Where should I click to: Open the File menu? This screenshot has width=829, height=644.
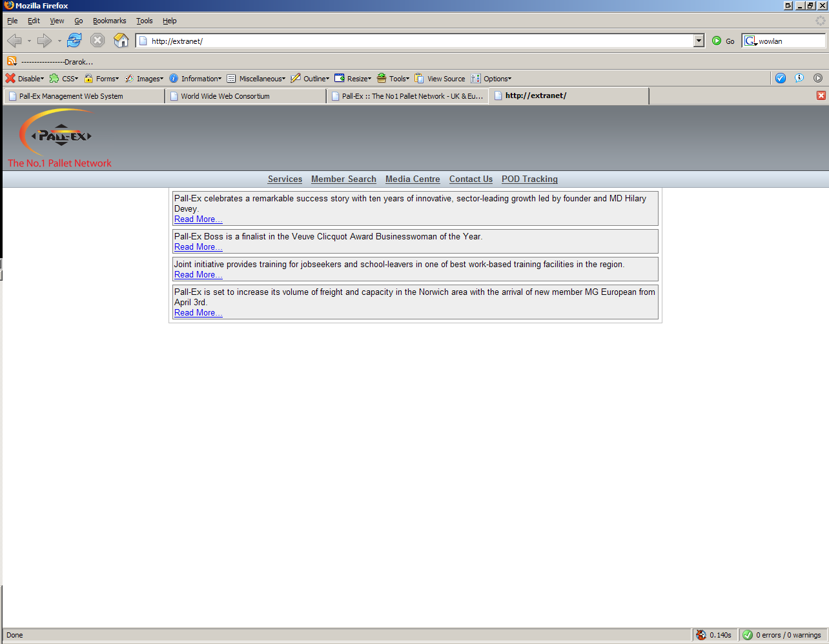12,21
